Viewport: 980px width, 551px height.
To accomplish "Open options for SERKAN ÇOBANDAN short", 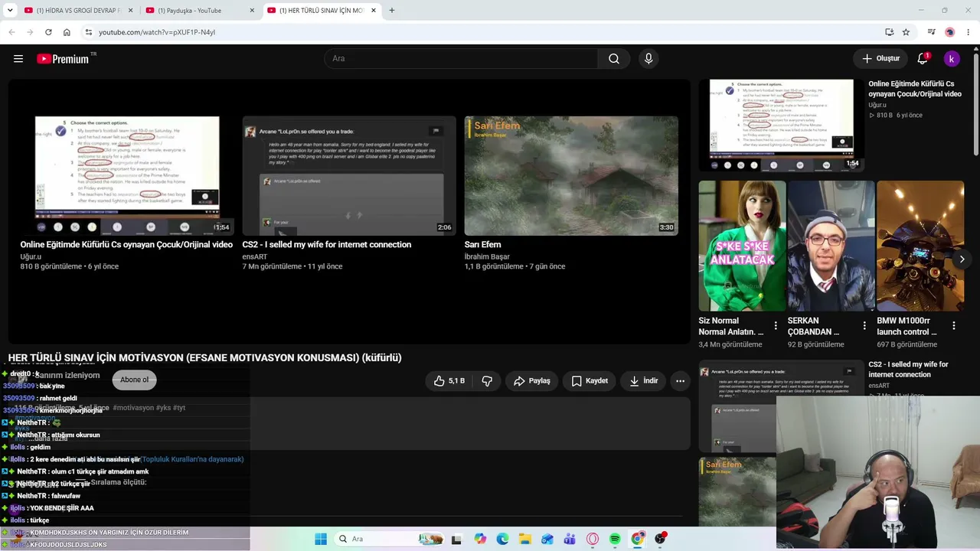I will tap(864, 326).
